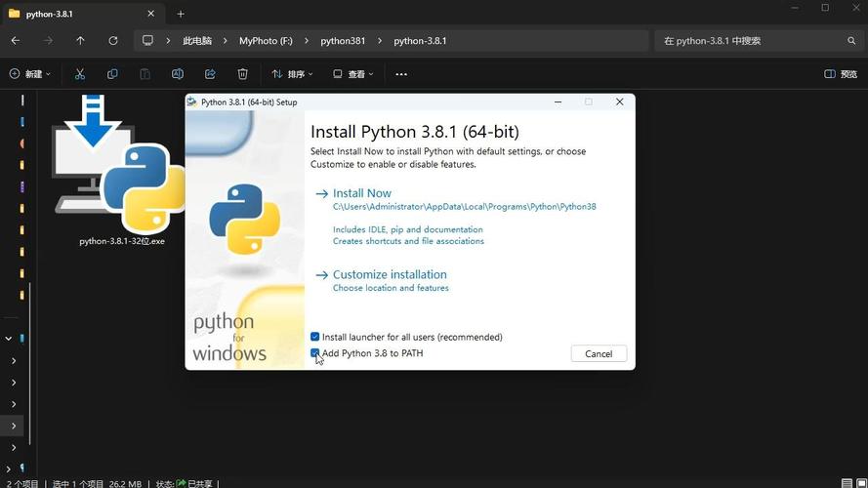The width and height of the screenshot is (868, 488).
Task: Click the Cut scissors icon
Action: 80,74
